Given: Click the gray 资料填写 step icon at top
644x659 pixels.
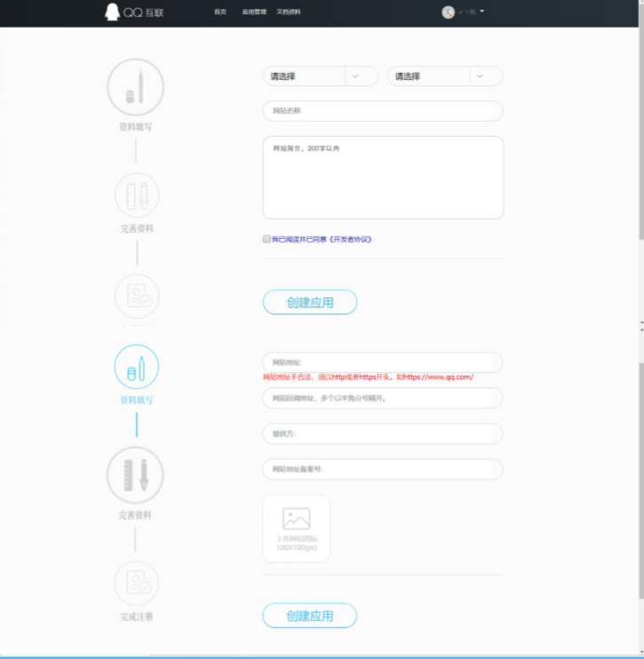Looking at the screenshot, I should tap(136, 87).
